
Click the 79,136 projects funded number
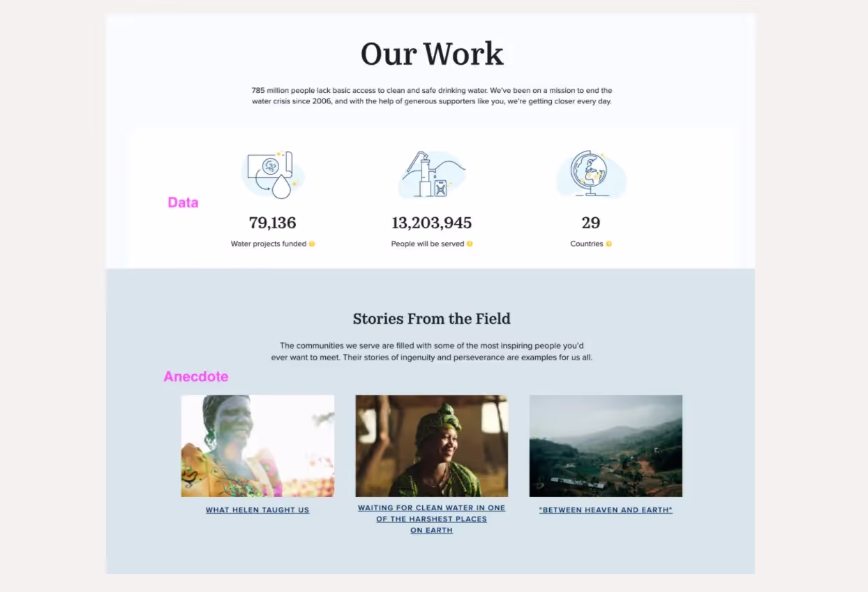tap(272, 223)
